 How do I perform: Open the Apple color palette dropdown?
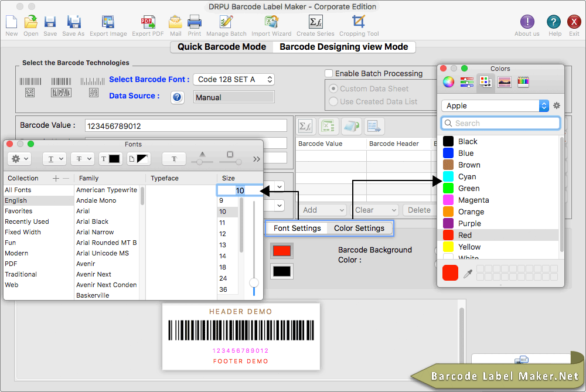pyautogui.click(x=495, y=105)
